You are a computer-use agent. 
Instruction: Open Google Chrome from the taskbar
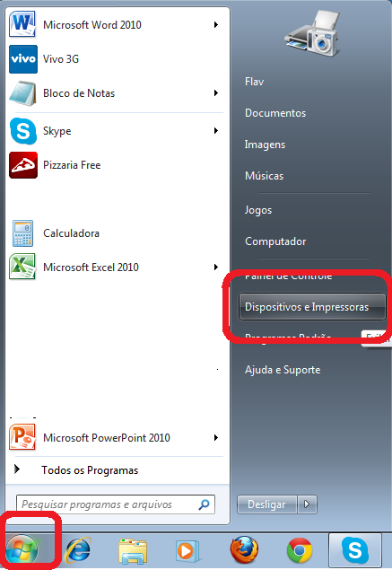[x=300, y=550]
